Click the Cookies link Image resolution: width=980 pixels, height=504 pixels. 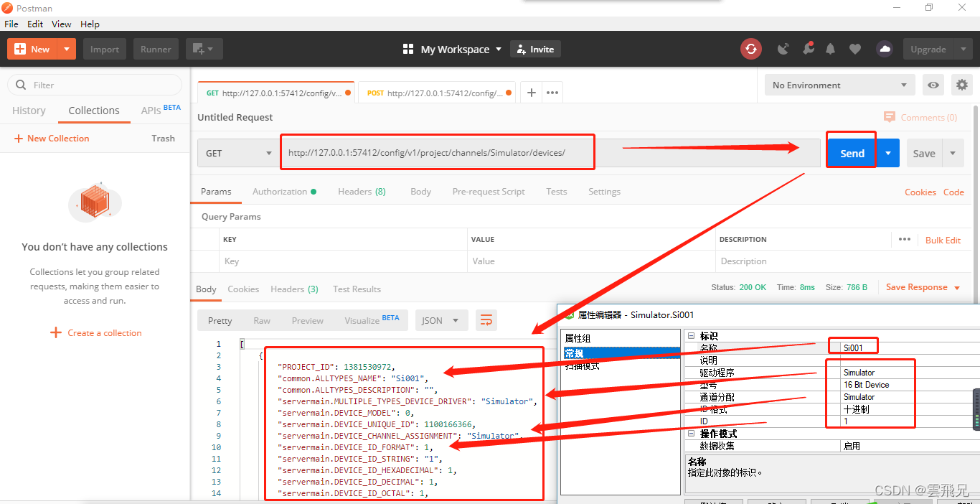tap(920, 192)
